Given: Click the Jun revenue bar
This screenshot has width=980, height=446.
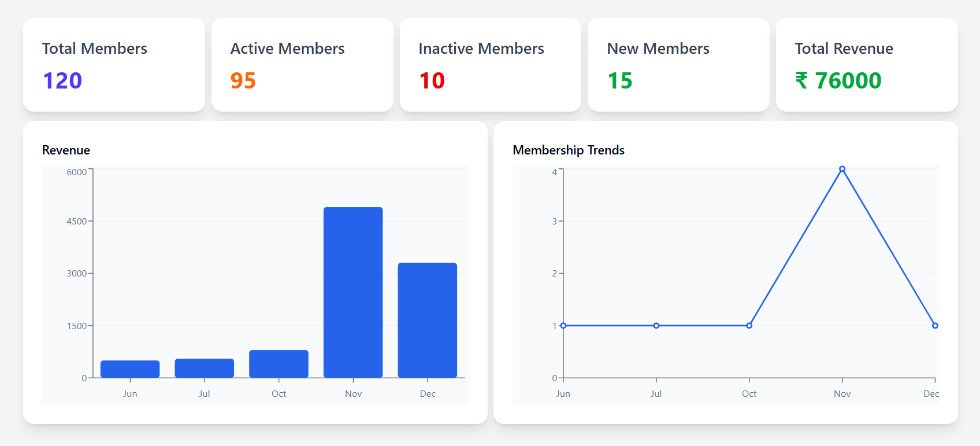Looking at the screenshot, I should point(130,369).
